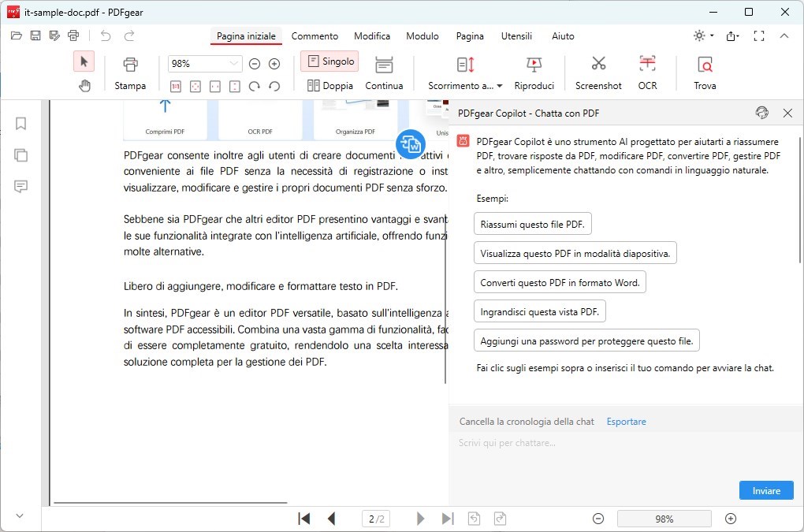
Task: Open the share dropdown icon
Action: pyautogui.click(x=733, y=35)
